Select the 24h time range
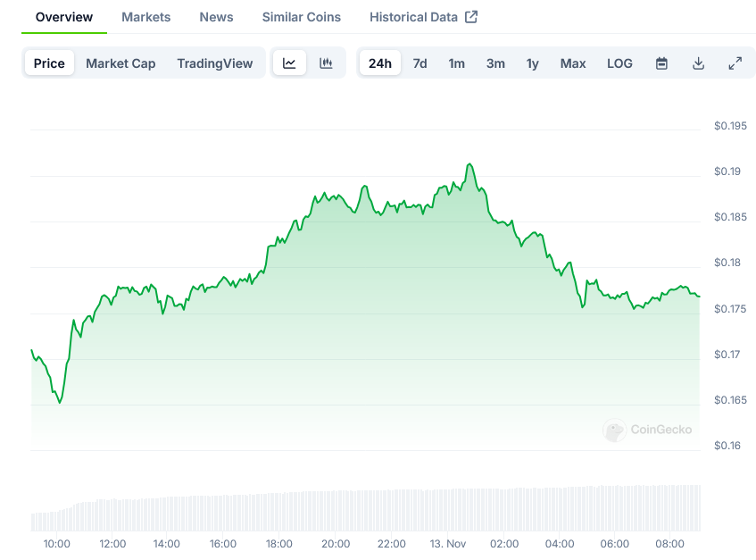756x560 pixels. pos(380,63)
